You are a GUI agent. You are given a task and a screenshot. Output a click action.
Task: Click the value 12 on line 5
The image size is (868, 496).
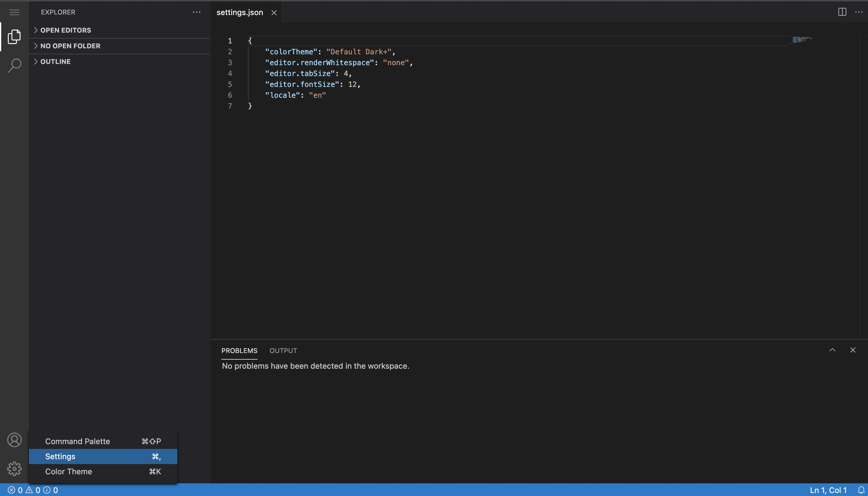[352, 84]
